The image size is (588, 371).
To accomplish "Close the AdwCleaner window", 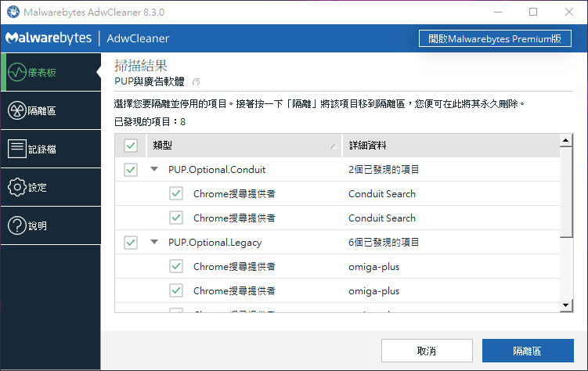I will (x=569, y=12).
